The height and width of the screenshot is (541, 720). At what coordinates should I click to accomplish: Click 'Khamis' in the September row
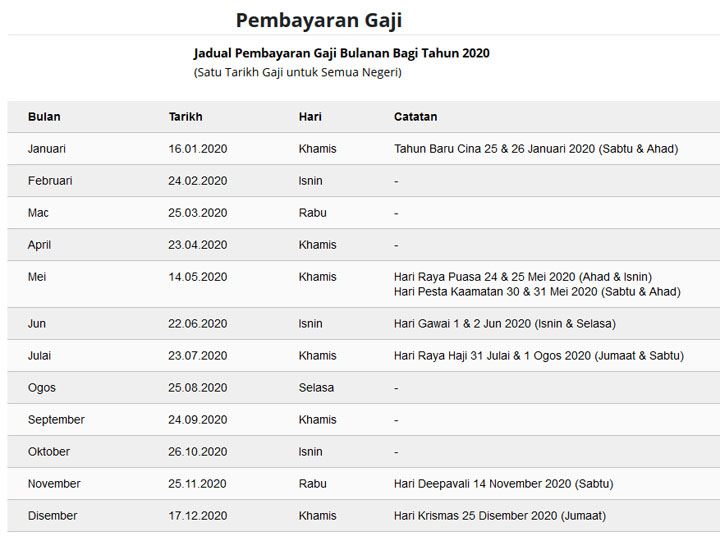317,420
